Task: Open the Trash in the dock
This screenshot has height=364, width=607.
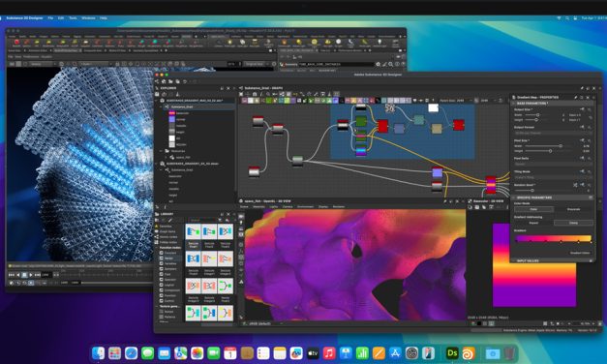Action: click(509, 352)
